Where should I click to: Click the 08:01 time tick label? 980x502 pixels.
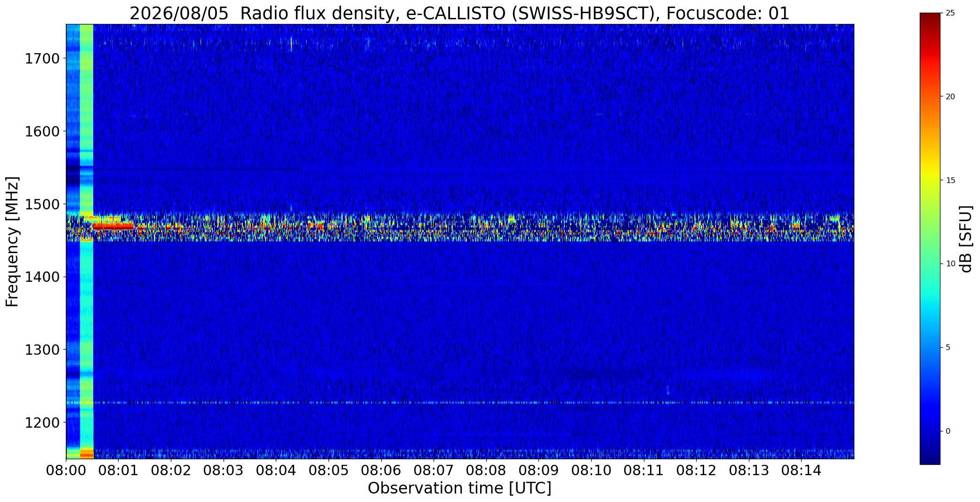[119, 470]
